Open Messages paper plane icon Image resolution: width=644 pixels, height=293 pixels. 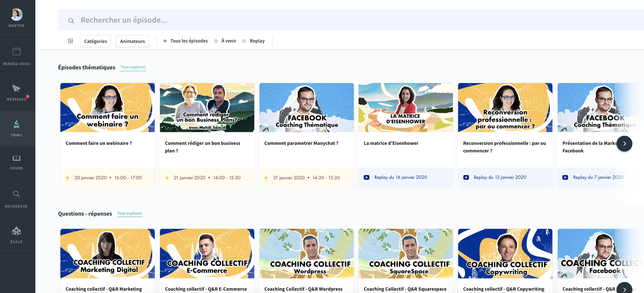coord(17,88)
